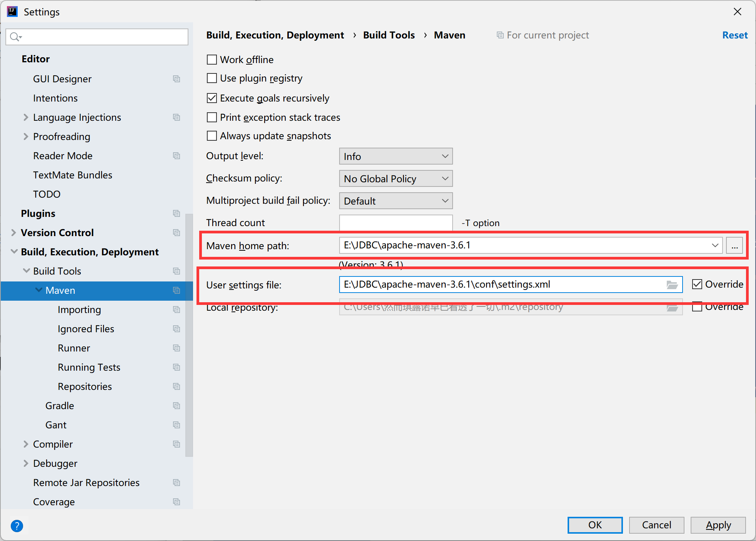The height and width of the screenshot is (541, 756).
Task: Click the Thread count input field
Action: pos(396,223)
